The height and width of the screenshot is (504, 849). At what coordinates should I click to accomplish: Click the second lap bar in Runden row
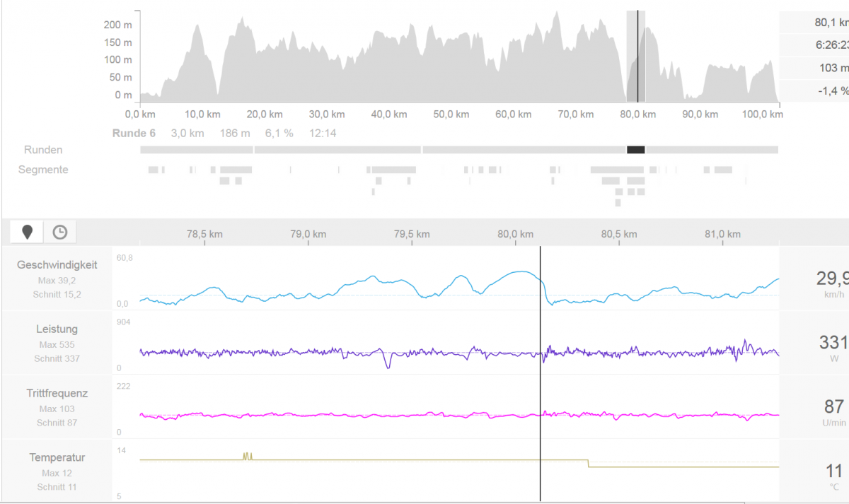(337, 150)
